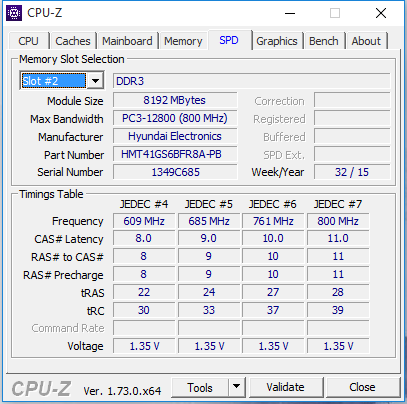Click the Close button at bottom
Image resolution: width=407 pixels, height=404 pixels.
[362, 387]
